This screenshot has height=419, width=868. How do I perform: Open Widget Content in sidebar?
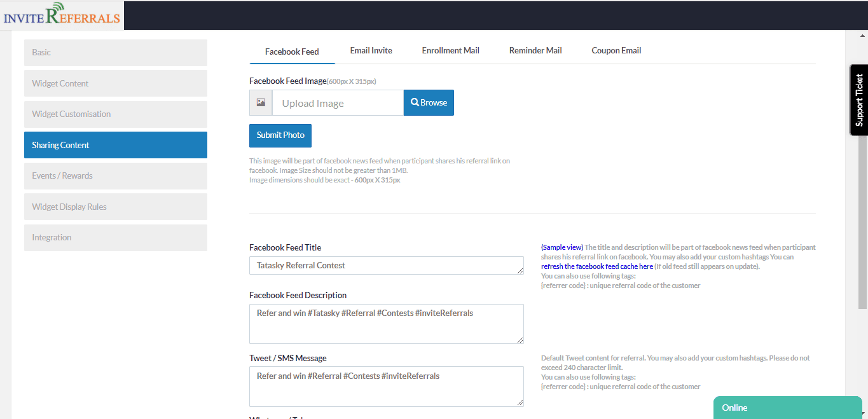click(x=116, y=83)
